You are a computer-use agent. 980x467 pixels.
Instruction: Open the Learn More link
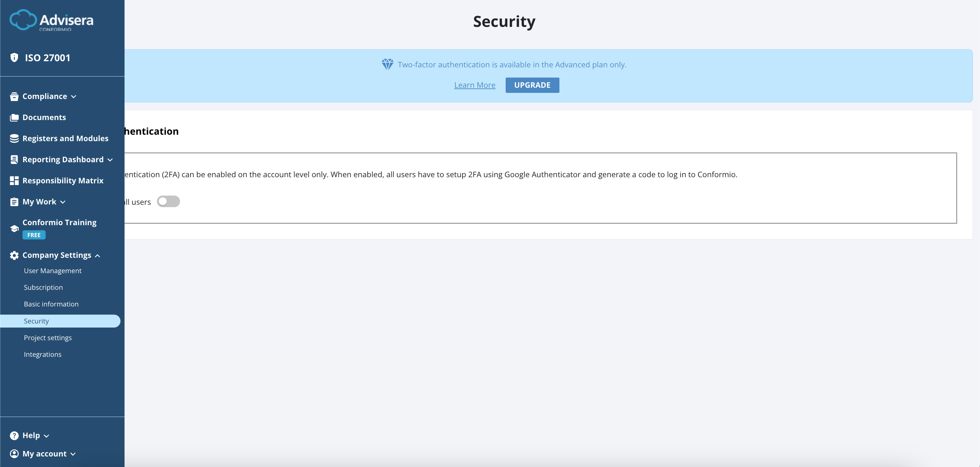475,85
